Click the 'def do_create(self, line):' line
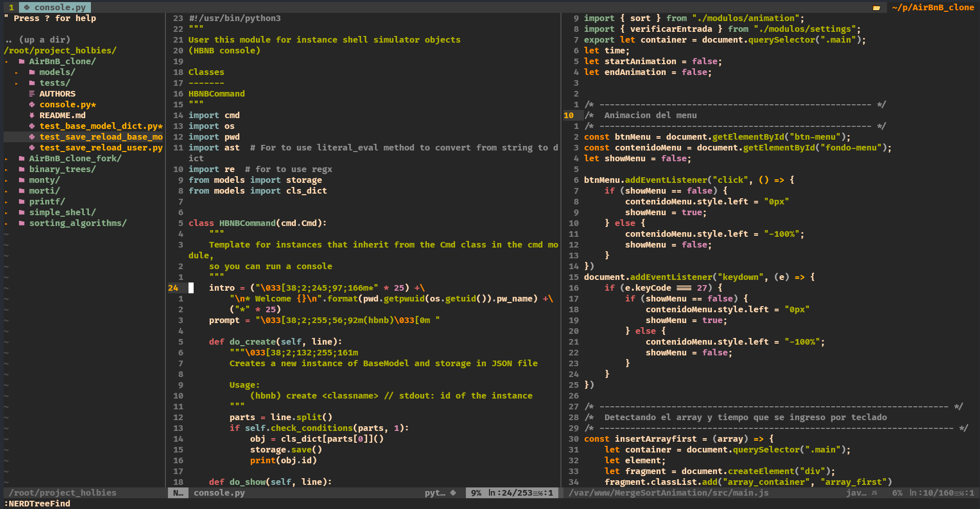This screenshot has width=980, height=509. coord(275,342)
